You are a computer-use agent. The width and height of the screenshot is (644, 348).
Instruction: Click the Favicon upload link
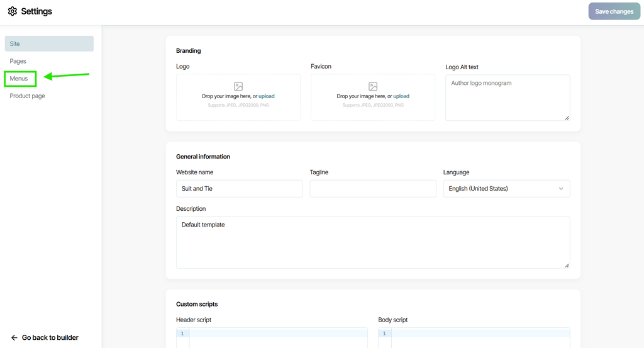point(401,96)
